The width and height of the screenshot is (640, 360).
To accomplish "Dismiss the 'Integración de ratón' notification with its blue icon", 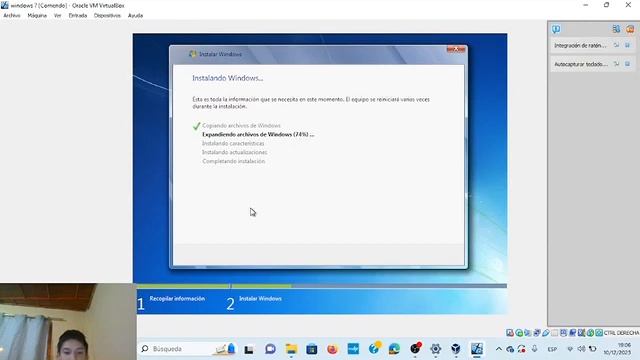I will click(628, 45).
